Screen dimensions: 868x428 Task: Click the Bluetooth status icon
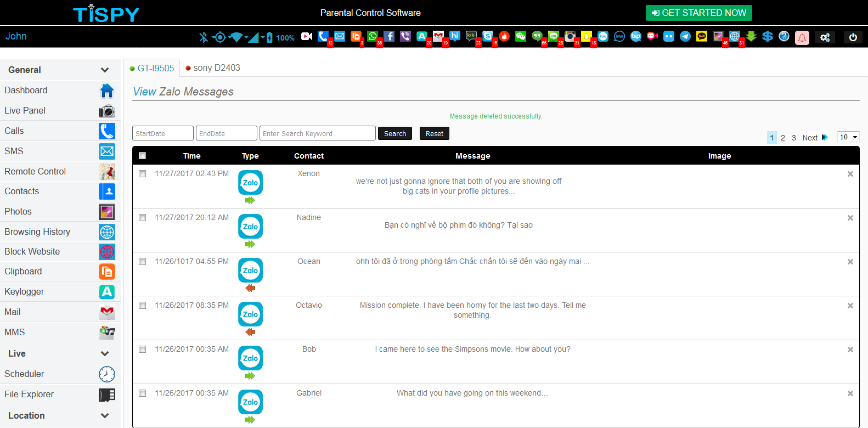click(x=204, y=37)
